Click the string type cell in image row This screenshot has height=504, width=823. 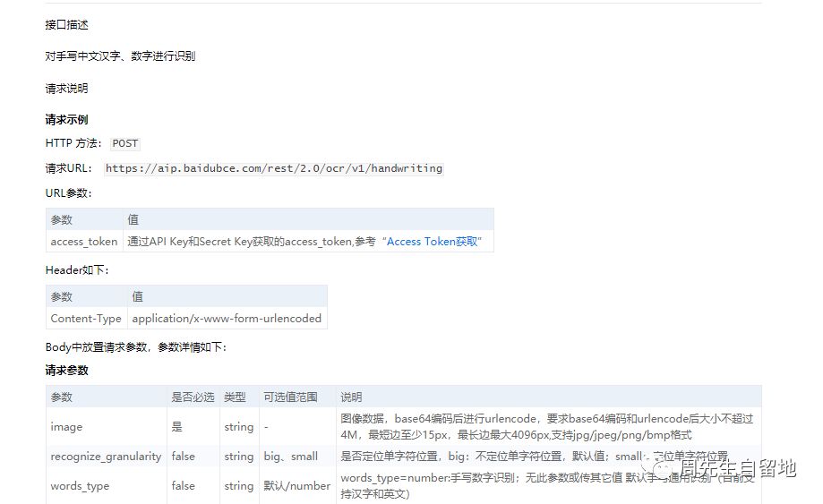(x=239, y=427)
